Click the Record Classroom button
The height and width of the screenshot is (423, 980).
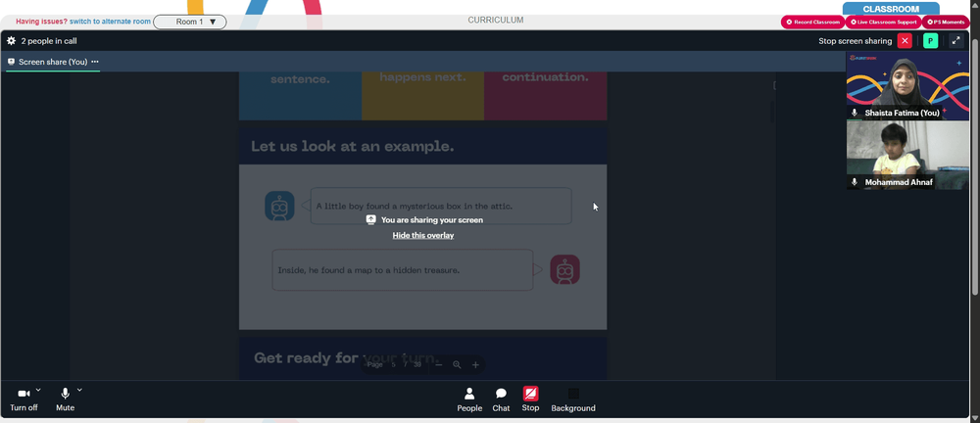pos(812,22)
